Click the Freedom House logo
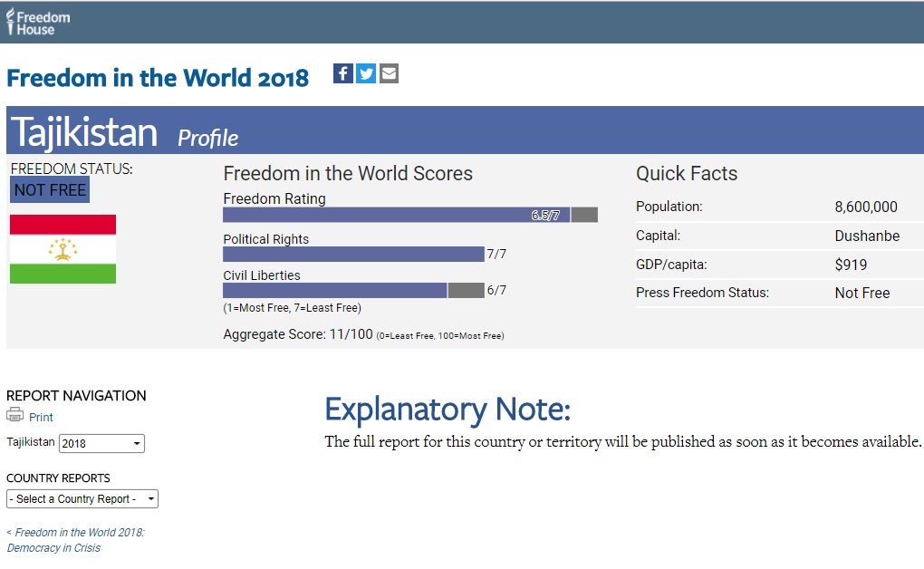The height and width of the screenshot is (569, 924). click(36, 23)
